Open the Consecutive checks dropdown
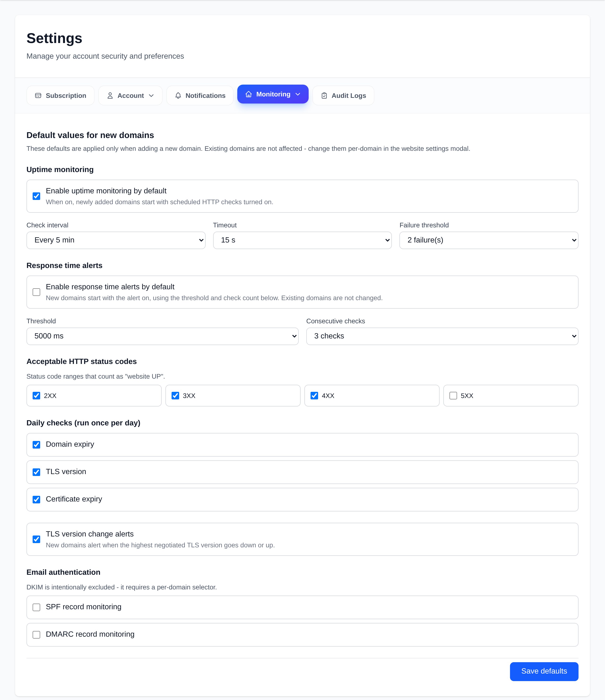Screen dimensions: 605x700 [442, 336]
